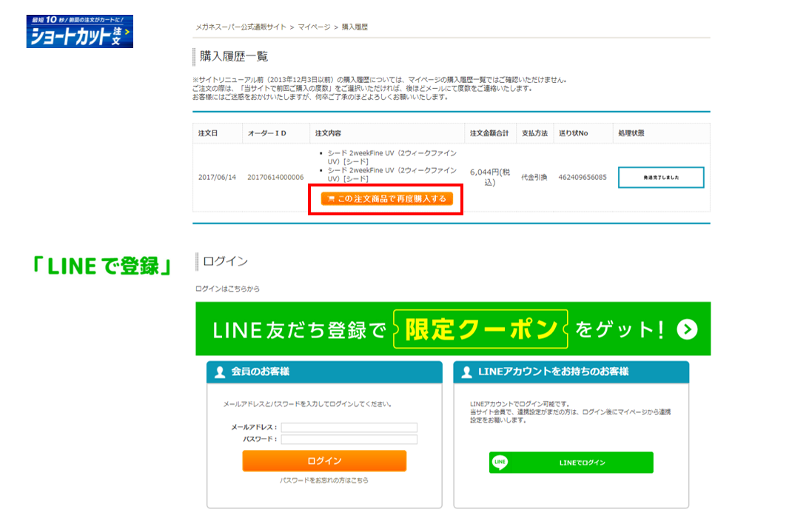Click 購入履歴一覧 heading
812x518 pixels.
tap(234, 56)
